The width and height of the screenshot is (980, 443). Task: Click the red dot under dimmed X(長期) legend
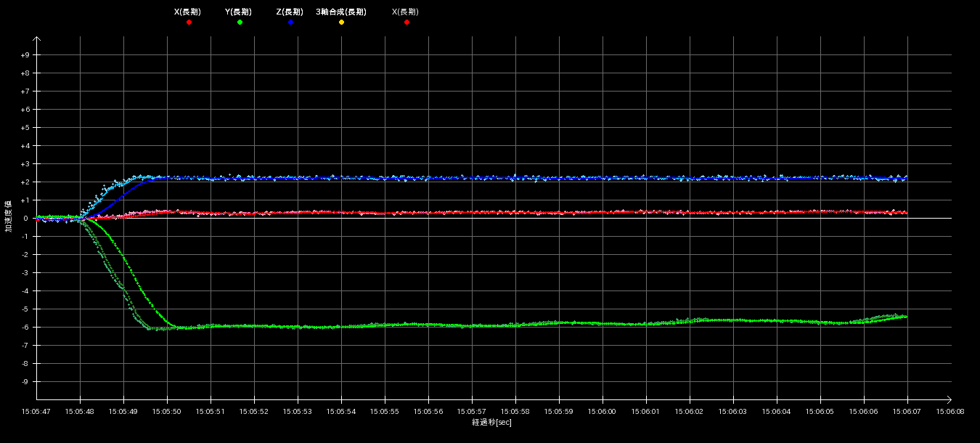(406, 23)
